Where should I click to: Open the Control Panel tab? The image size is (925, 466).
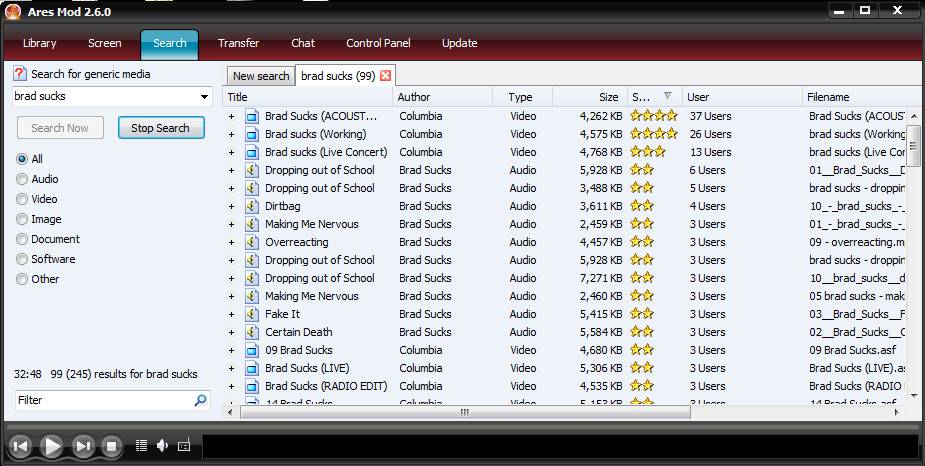pos(378,43)
